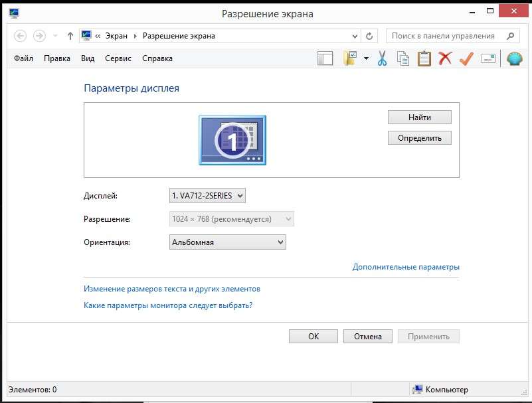
Task: Click the Properties card icon
Action: 488,58
